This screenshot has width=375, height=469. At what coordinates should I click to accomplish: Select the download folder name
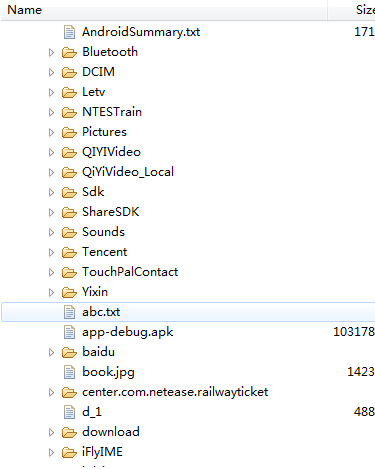[x=111, y=432]
